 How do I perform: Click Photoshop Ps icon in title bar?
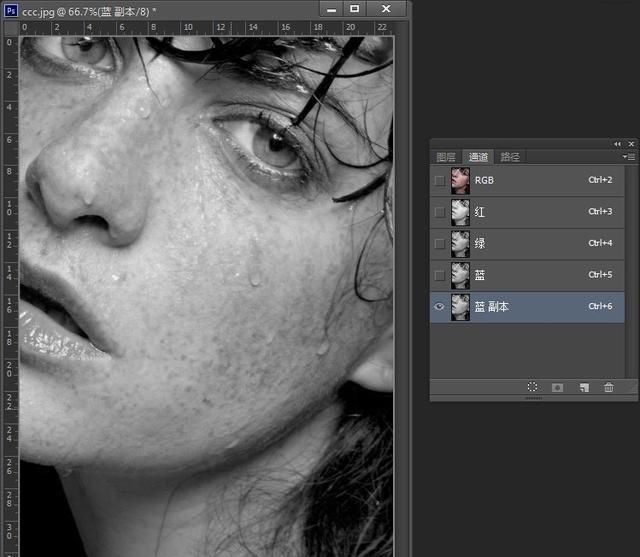pyautogui.click(x=11, y=8)
